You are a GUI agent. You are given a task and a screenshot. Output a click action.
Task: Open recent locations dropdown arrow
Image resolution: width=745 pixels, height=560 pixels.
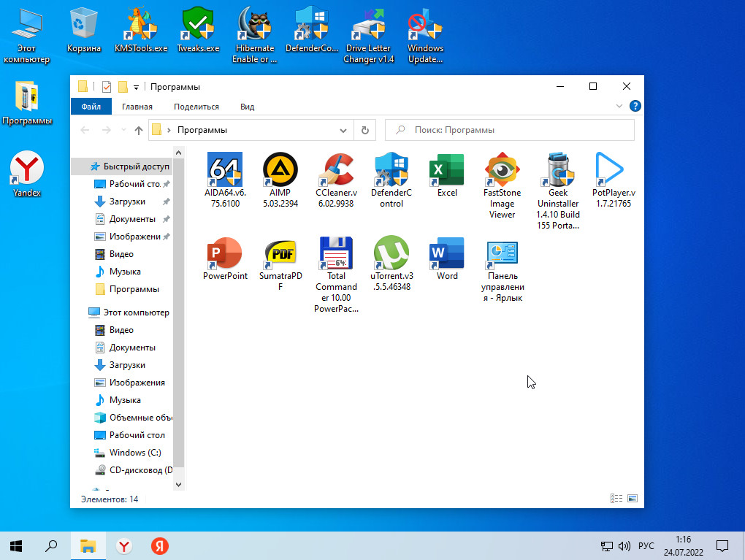click(123, 130)
